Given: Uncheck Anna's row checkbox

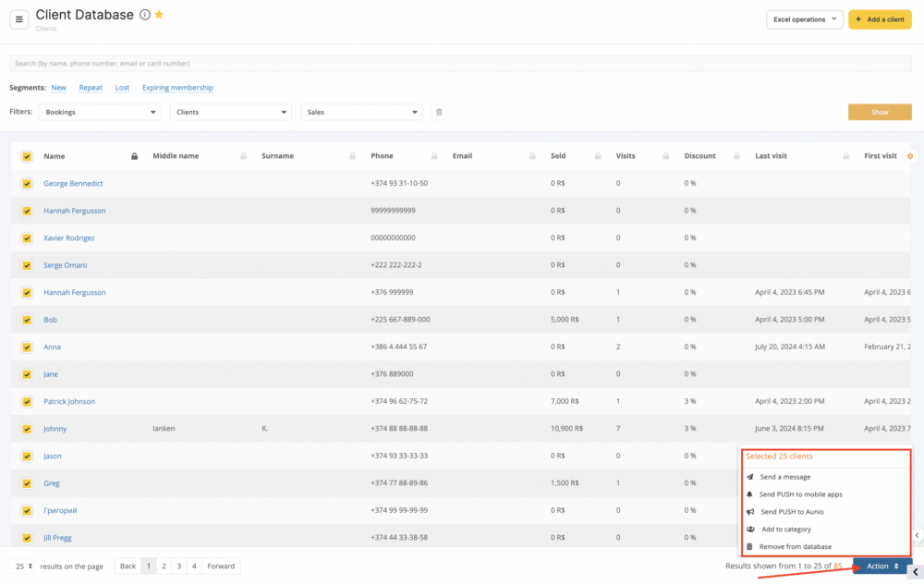Looking at the screenshot, I should click(27, 347).
